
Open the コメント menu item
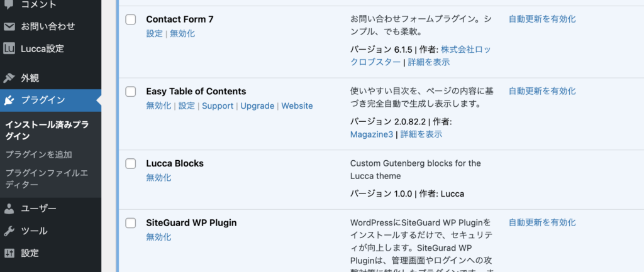[x=38, y=5]
